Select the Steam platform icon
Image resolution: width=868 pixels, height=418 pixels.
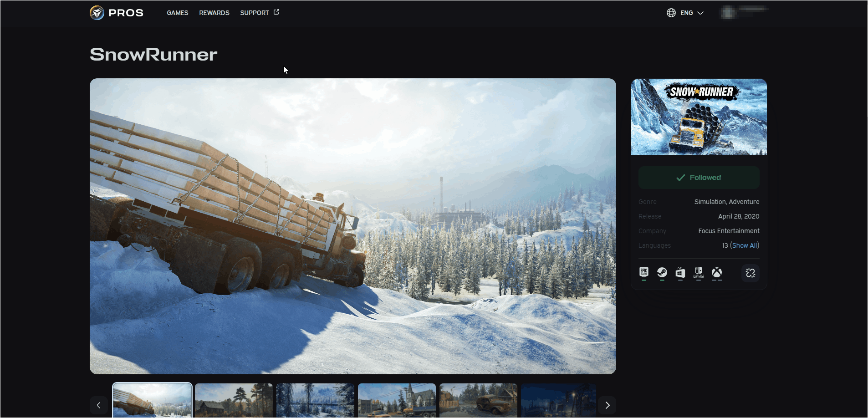click(663, 272)
